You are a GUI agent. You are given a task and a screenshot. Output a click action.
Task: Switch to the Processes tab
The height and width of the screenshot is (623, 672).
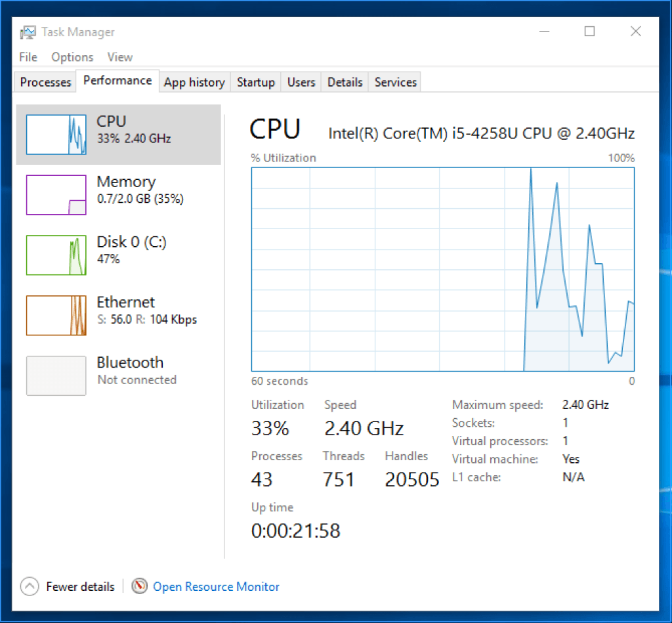coord(45,82)
